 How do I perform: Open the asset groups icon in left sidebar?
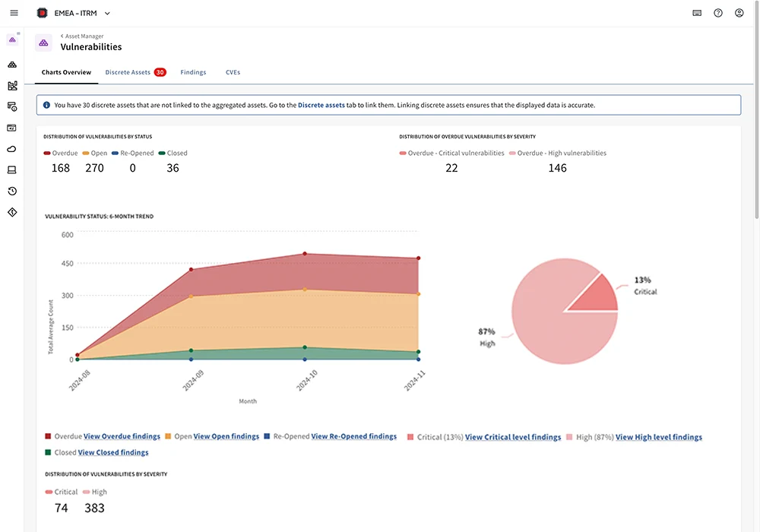pyautogui.click(x=11, y=85)
